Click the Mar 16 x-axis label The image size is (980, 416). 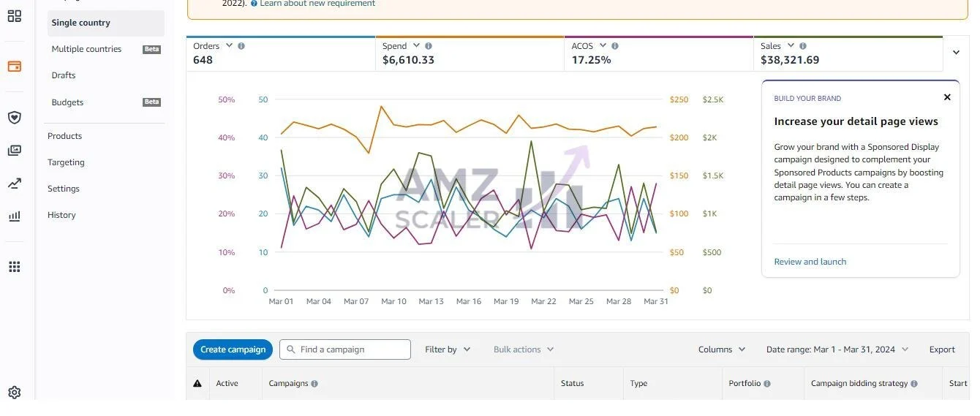pos(468,301)
